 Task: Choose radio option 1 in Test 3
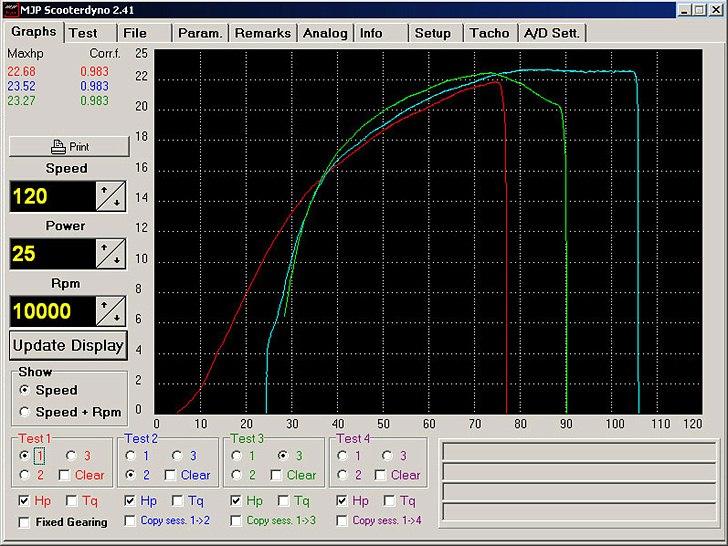point(238,456)
